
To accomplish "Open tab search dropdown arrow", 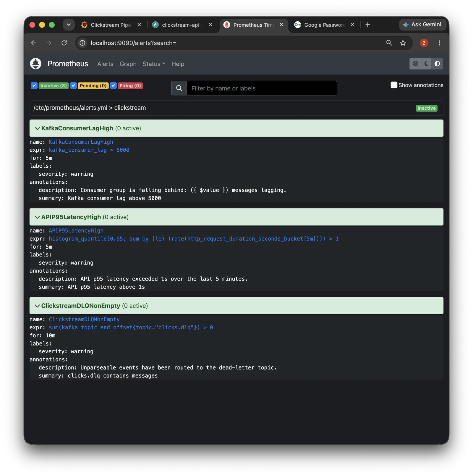I will click(x=69, y=25).
